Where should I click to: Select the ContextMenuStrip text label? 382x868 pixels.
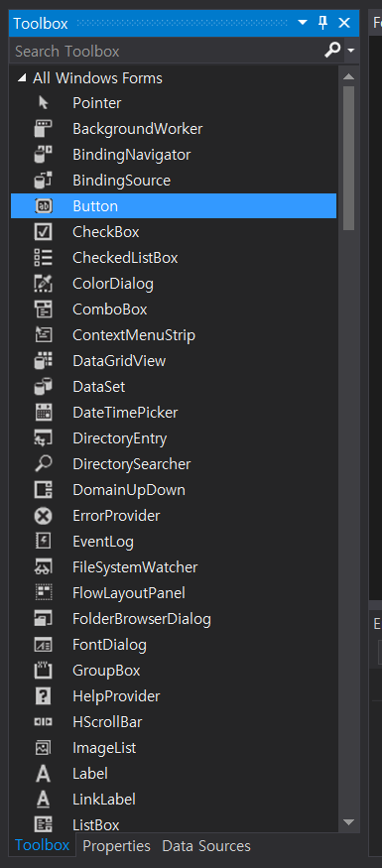[x=134, y=335]
